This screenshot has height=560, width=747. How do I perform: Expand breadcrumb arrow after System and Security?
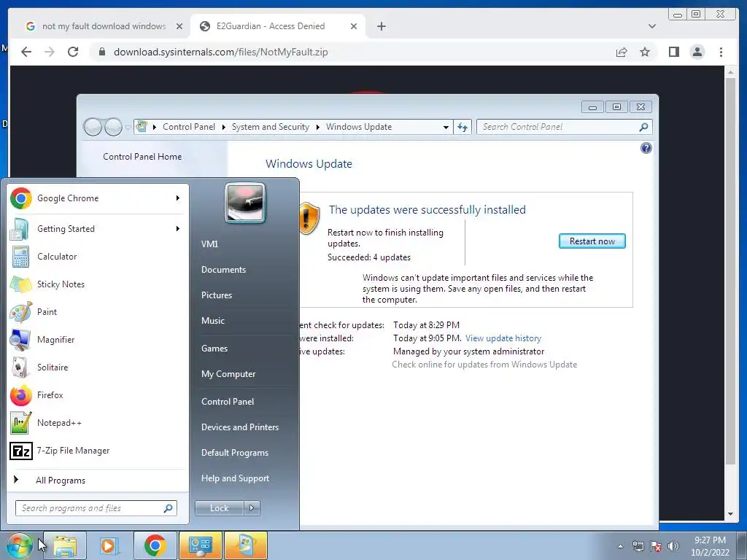tap(318, 127)
